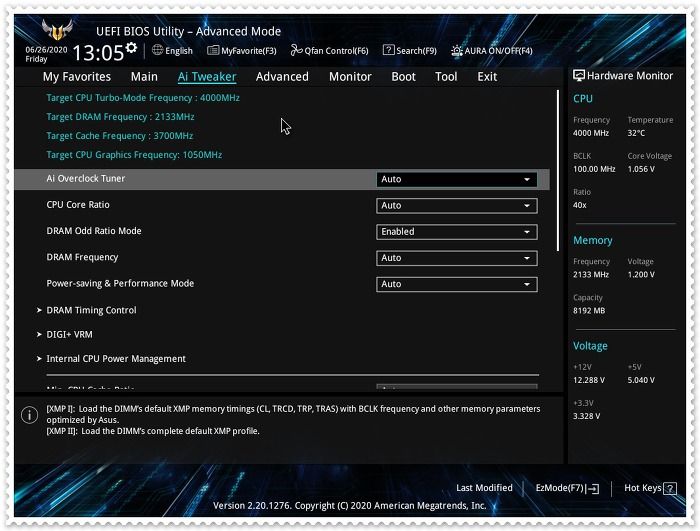Toggle AURA ON/OFF(F4)
700x531 pixels.
click(492, 50)
